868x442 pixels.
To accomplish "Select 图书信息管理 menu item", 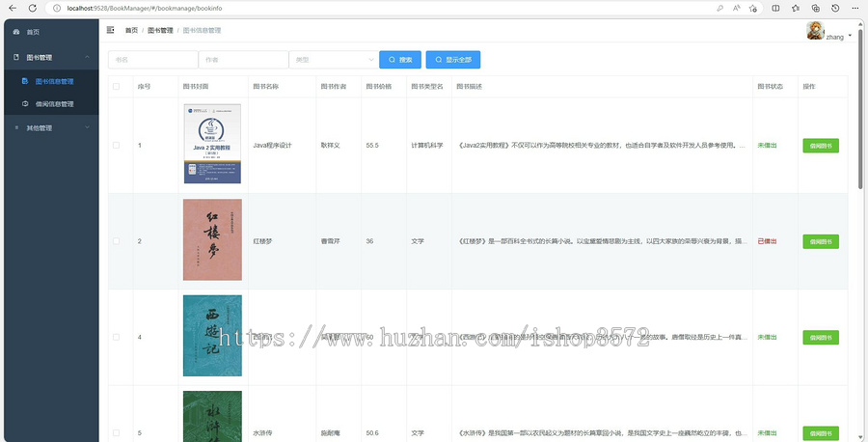I will 51,81.
